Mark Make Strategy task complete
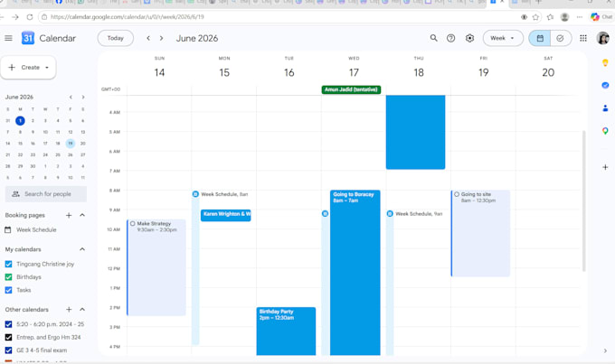This screenshot has width=615, height=364. pos(133,224)
